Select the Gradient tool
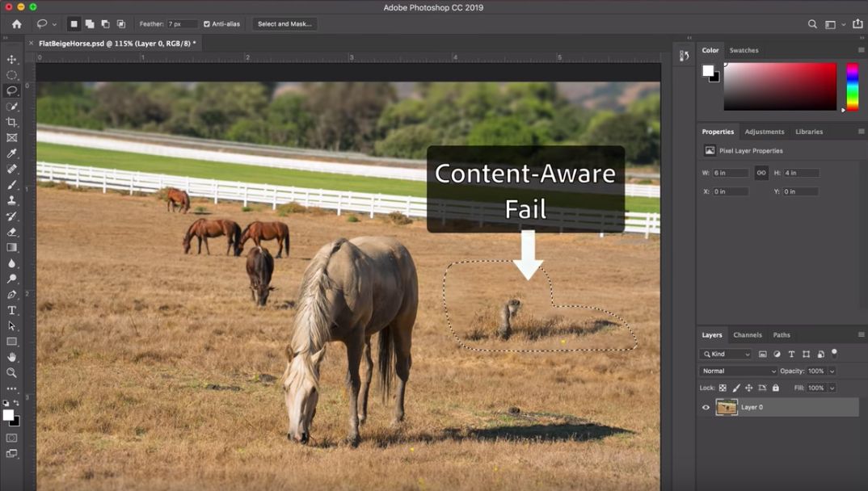Viewport: 868px width, 491px height. click(11, 247)
